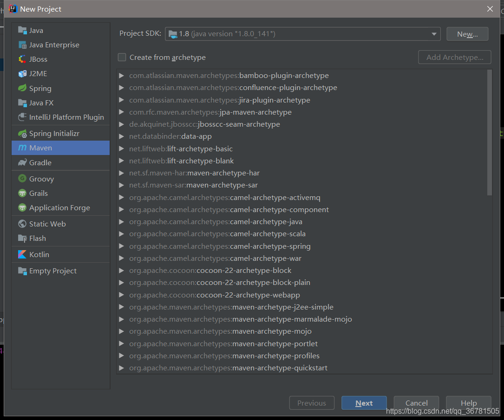This screenshot has width=504, height=420.
Task: Select Spring project type label
Action: [40, 88]
